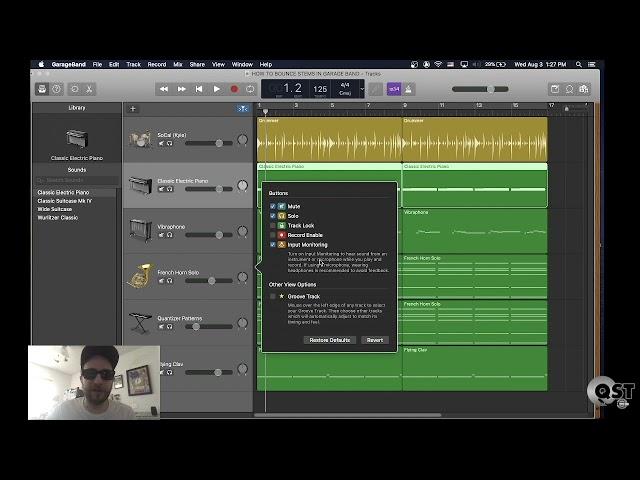Mute the Quantizer Patterns track
The image size is (640, 480).
[161, 327]
